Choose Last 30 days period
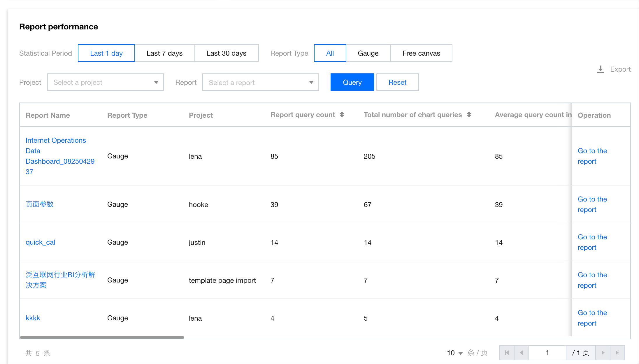Screen dimensions: 639x364 [x=226, y=53]
